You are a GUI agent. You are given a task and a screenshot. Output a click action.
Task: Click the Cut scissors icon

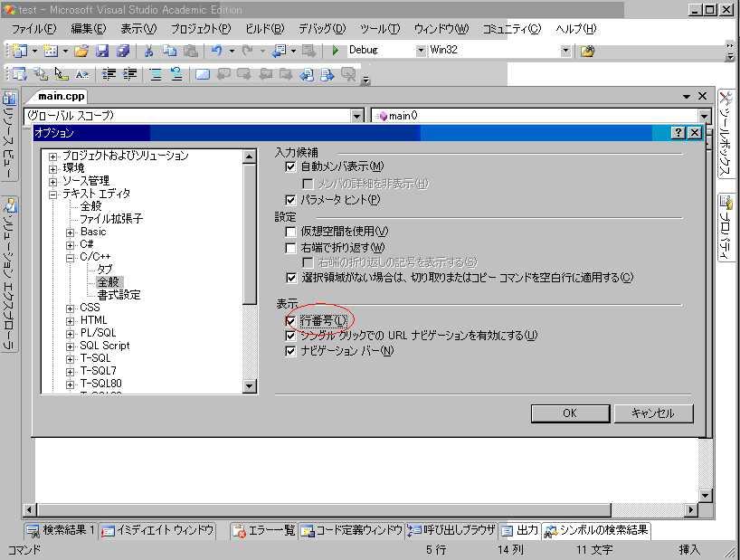pos(148,51)
